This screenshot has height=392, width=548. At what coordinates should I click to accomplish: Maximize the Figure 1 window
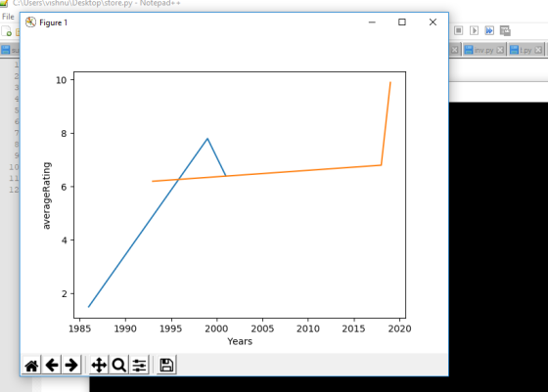402,22
